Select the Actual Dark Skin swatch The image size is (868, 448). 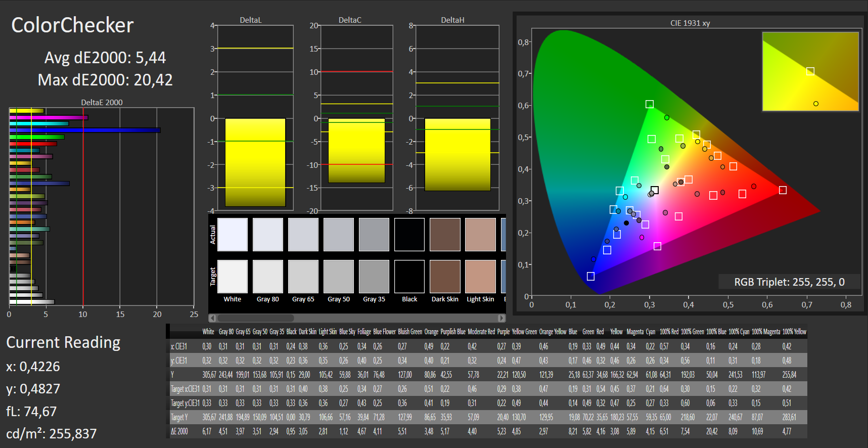[x=445, y=235]
